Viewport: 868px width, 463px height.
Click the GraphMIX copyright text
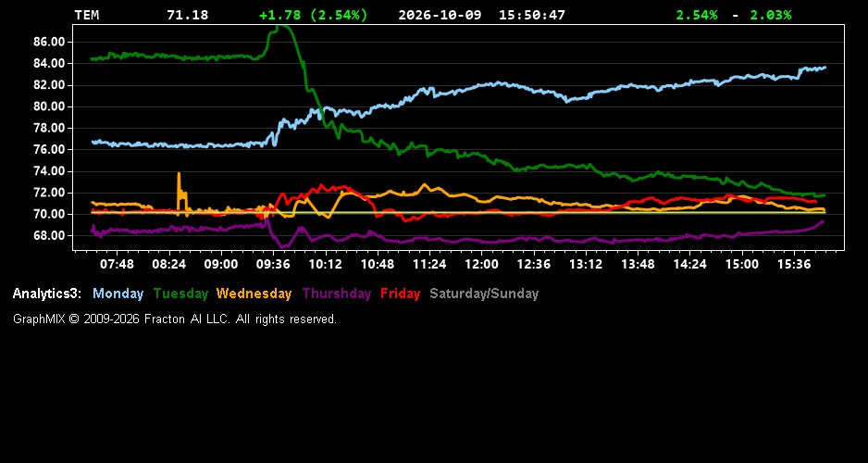pos(175,319)
